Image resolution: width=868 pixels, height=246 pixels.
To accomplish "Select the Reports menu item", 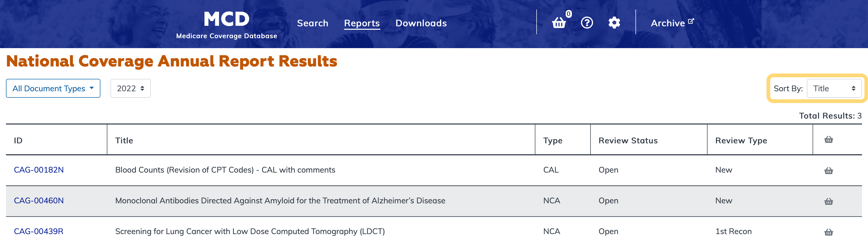I will click(361, 23).
